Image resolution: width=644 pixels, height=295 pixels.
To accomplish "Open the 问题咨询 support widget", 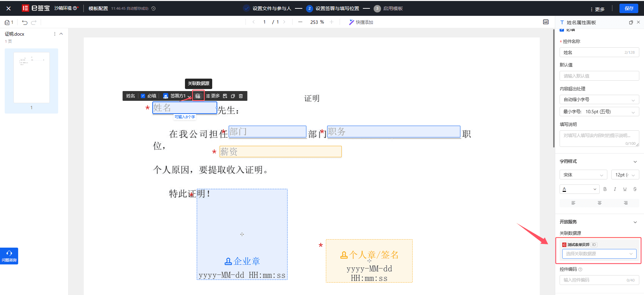I will [9, 256].
